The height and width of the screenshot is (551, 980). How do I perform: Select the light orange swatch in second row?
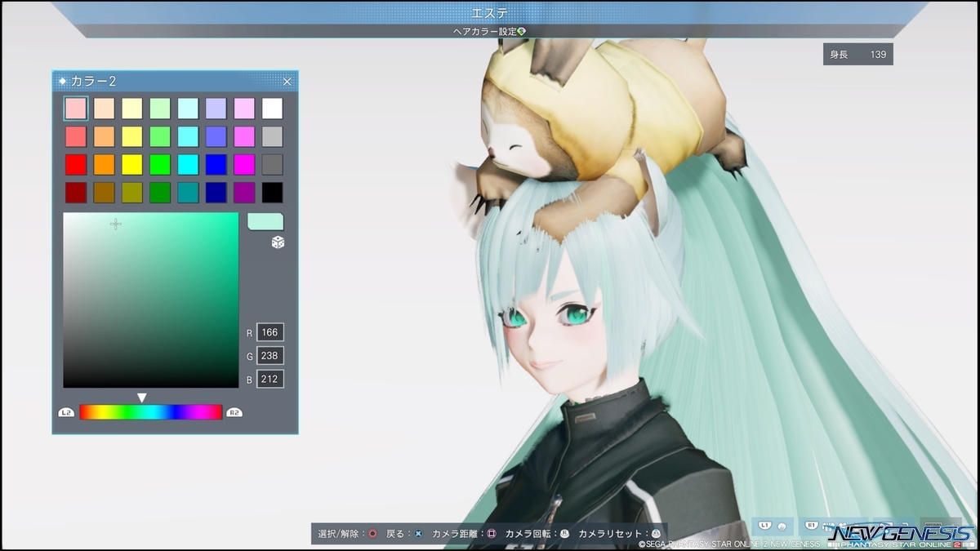coord(104,136)
